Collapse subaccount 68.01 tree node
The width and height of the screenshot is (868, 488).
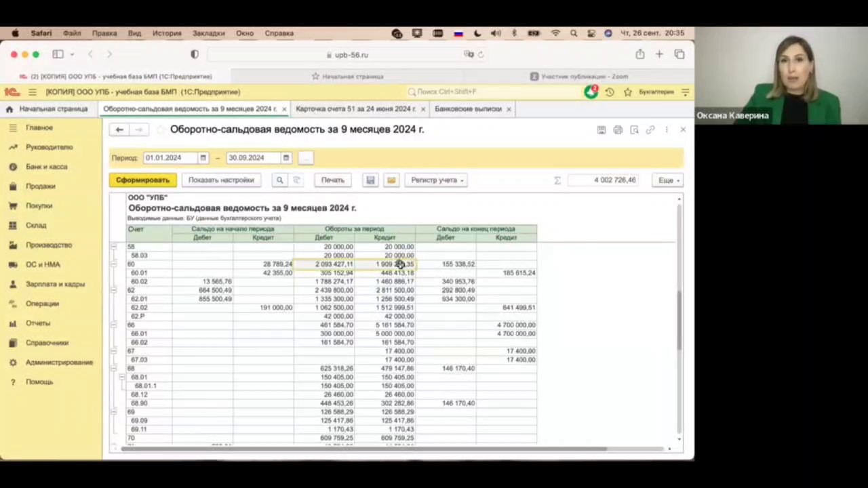coord(122,377)
